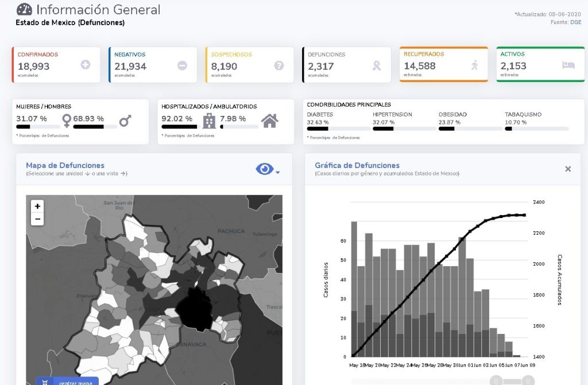Toggle the map view eye icon
Viewport: 588px width, 385px height.
click(x=264, y=169)
